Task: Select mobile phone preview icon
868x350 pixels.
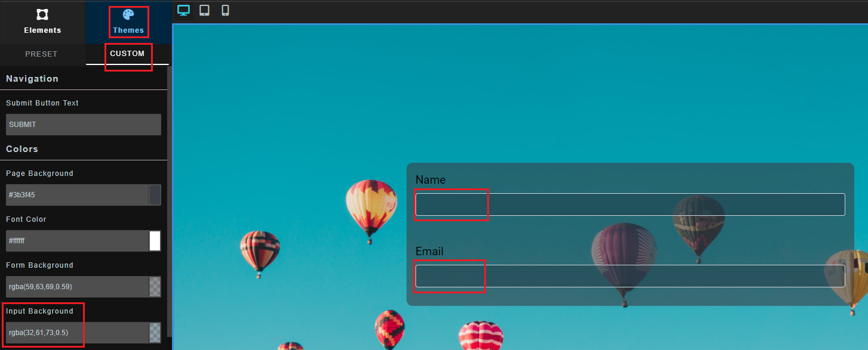Action: [225, 11]
